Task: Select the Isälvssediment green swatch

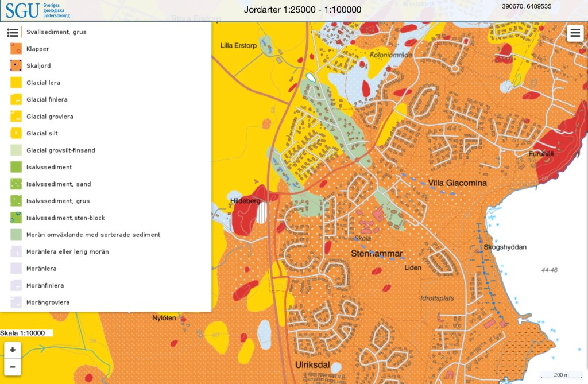Action: pos(16,167)
